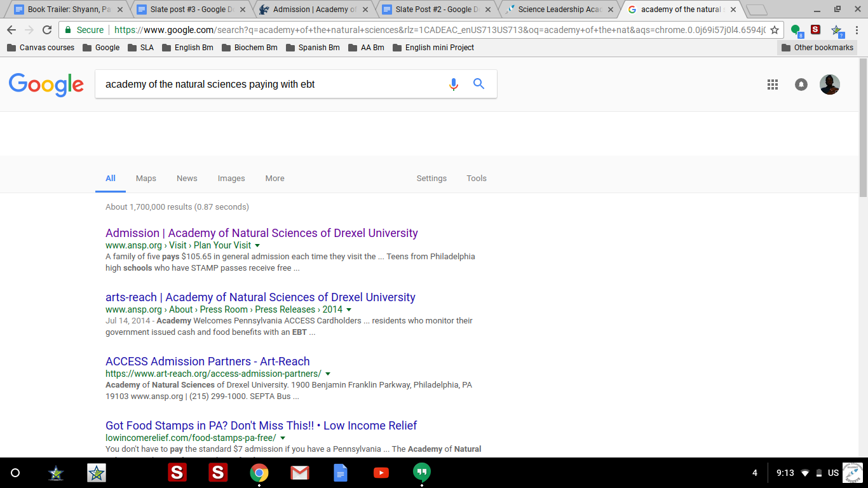
Task: Expand arrow beside art-reach.org URL
Action: 328,374
